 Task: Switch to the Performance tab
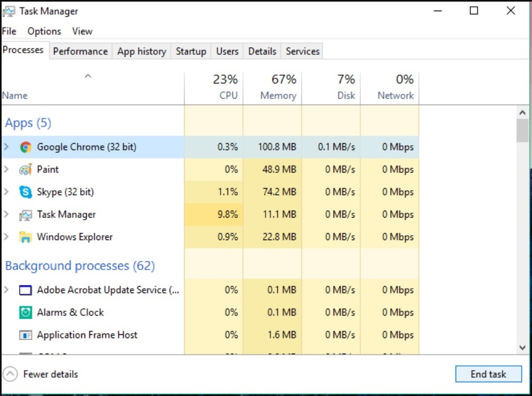80,51
